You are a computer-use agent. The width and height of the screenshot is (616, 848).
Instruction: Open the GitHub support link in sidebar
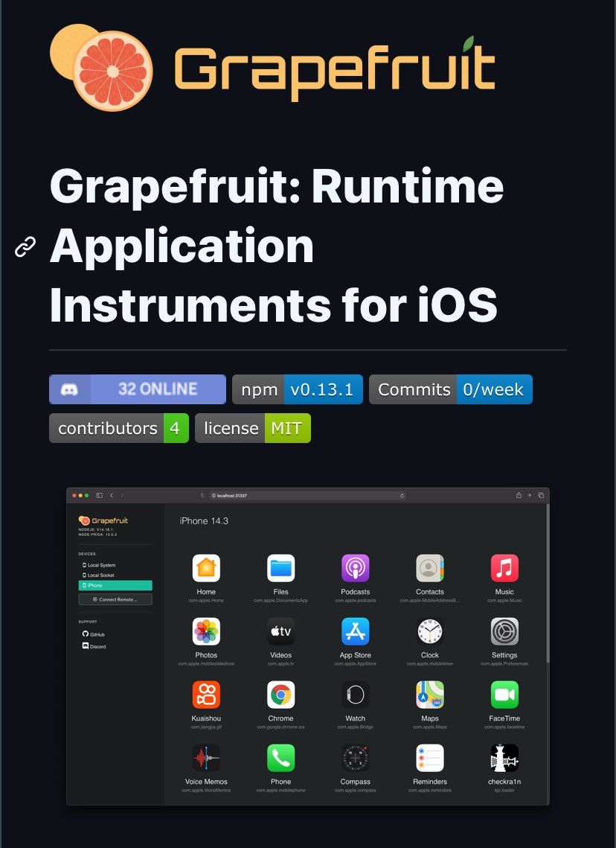tap(94, 634)
